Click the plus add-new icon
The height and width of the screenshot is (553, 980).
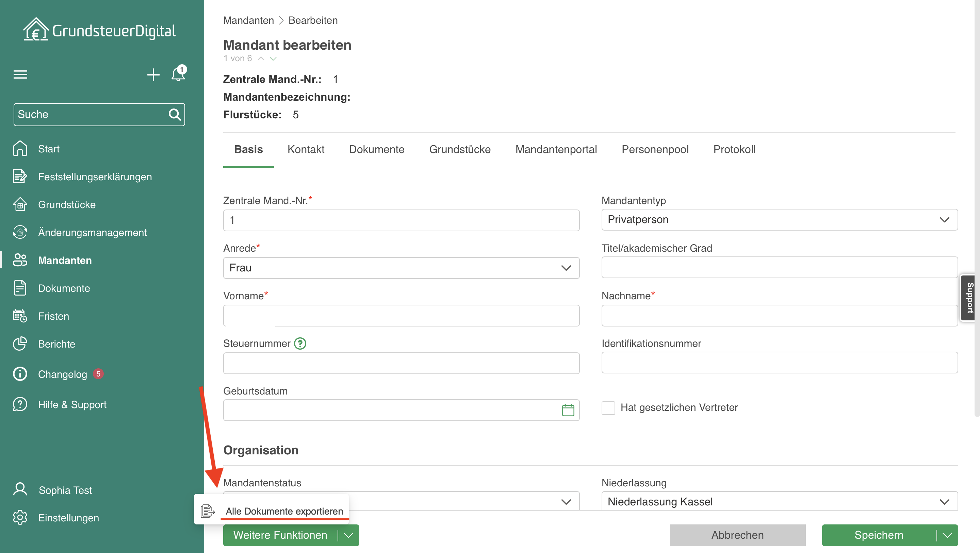click(153, 74)
